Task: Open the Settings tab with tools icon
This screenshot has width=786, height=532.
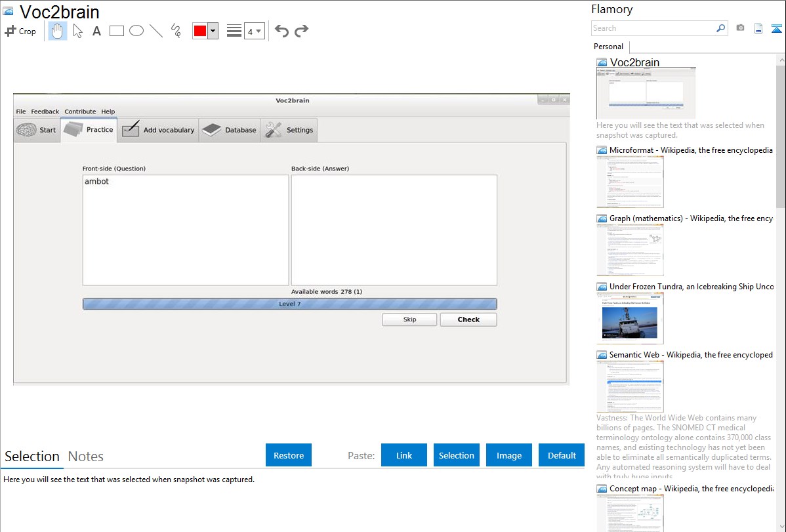Action: pyautogui.click(x=289, y=130)
